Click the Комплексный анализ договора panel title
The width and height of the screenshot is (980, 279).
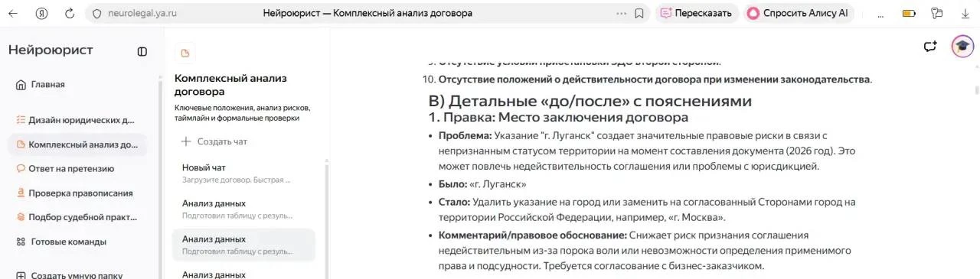[x=230, y=84]
